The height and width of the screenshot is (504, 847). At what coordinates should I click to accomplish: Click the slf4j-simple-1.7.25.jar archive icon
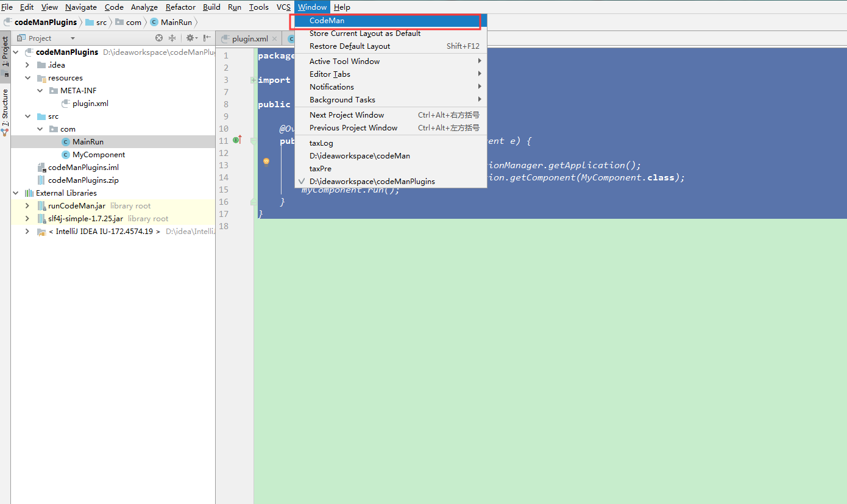[x=41, y=219]
